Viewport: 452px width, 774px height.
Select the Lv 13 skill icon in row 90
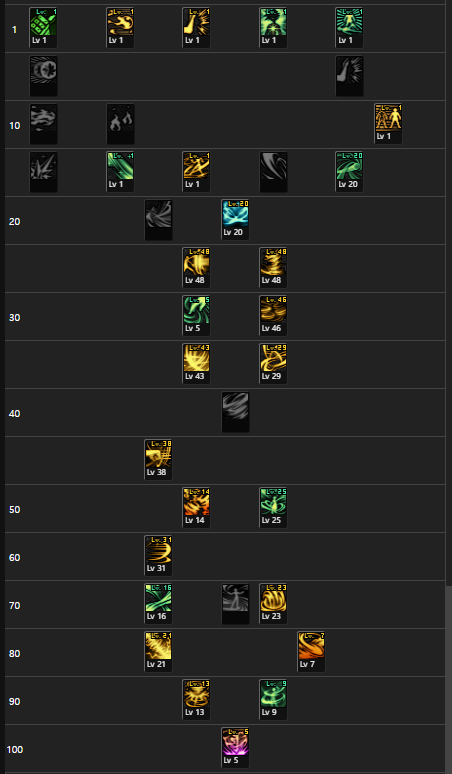point(196,699)
